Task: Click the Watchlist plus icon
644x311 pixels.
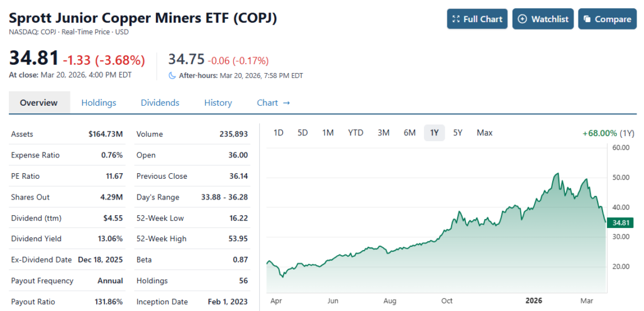Action: 522,20
